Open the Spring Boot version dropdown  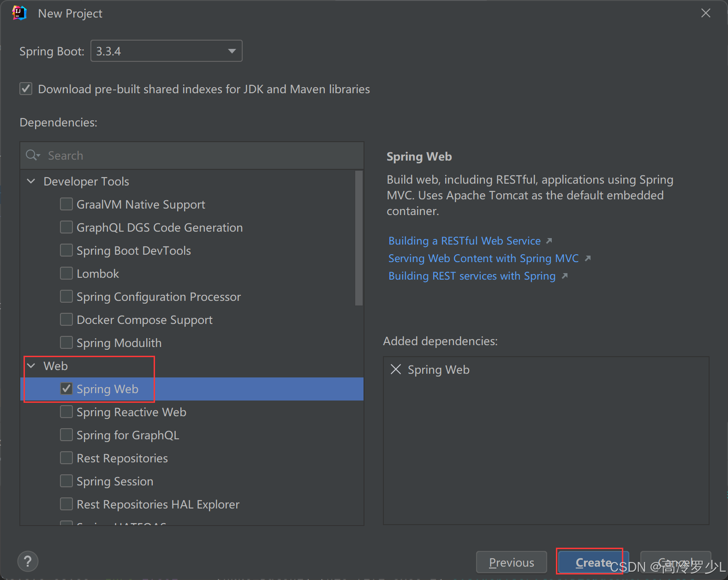point(167,51)
